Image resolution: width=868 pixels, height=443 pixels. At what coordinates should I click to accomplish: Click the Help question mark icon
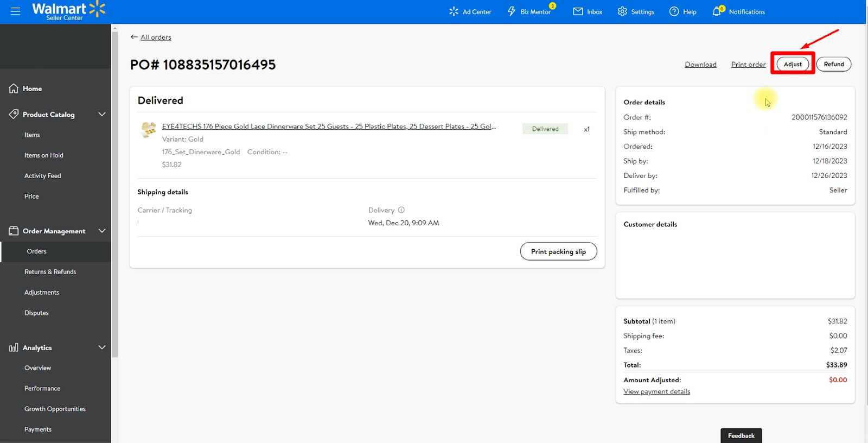click(x=674, y=11)
